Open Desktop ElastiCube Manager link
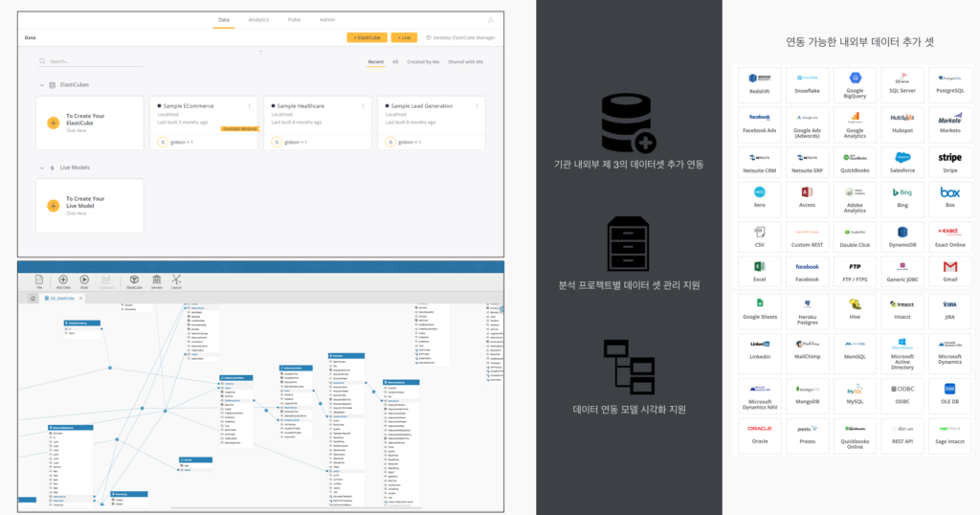Viewport: 980px width, 515px height. 460,37
